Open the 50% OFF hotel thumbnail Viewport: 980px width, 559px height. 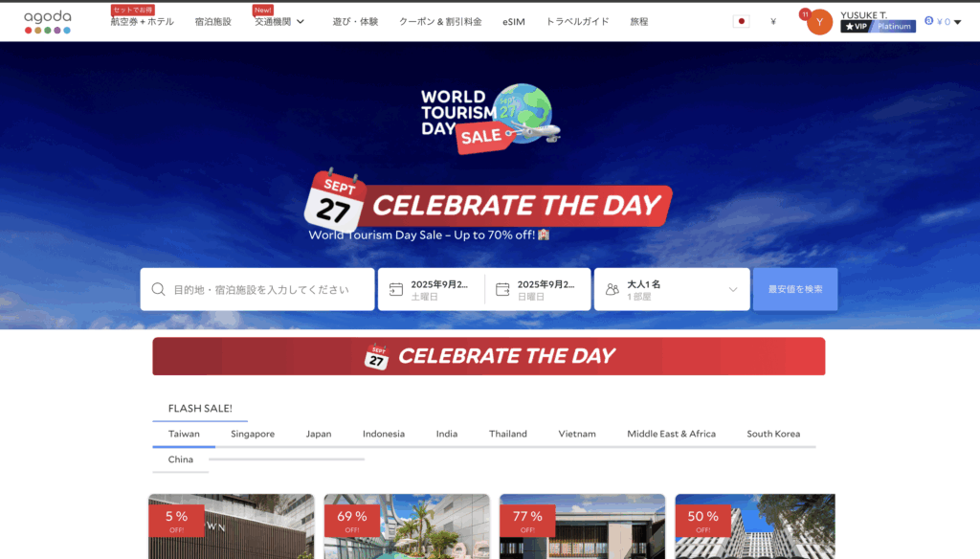click(x=755, y=526)
